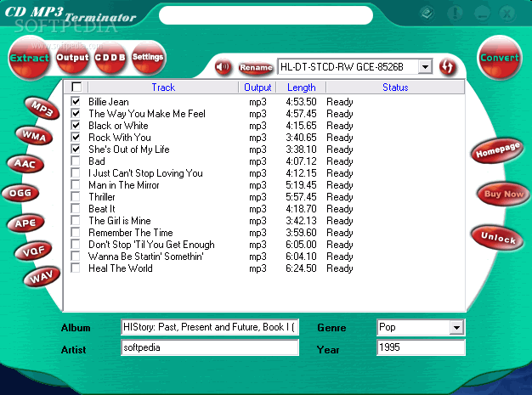Select the WMA output format

click(x=34, y=136)
